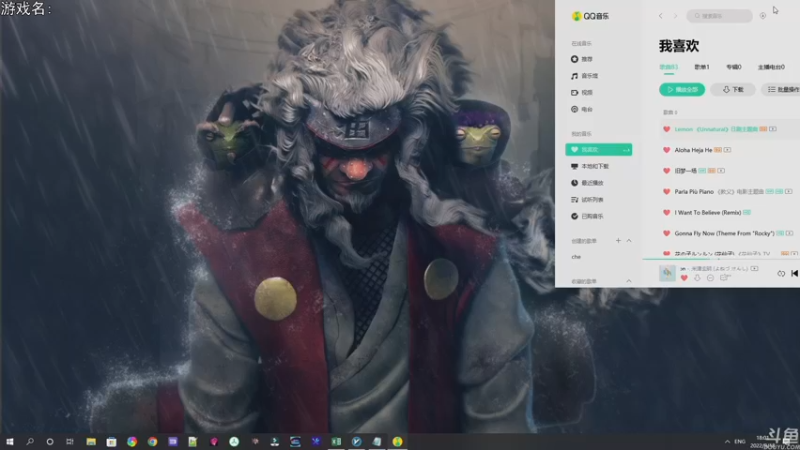Click the green 播放全部 play all button
This screenshot has height=450, width=800.
682,89
